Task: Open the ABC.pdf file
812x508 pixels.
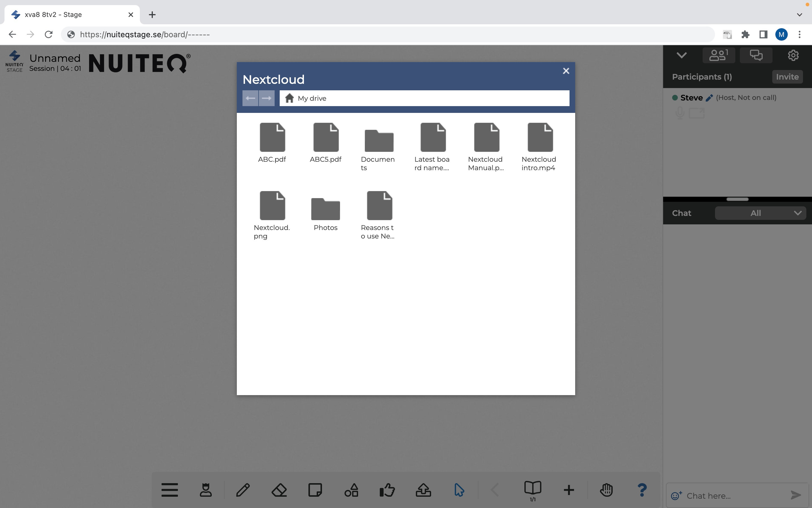Action: coord(272,143)
